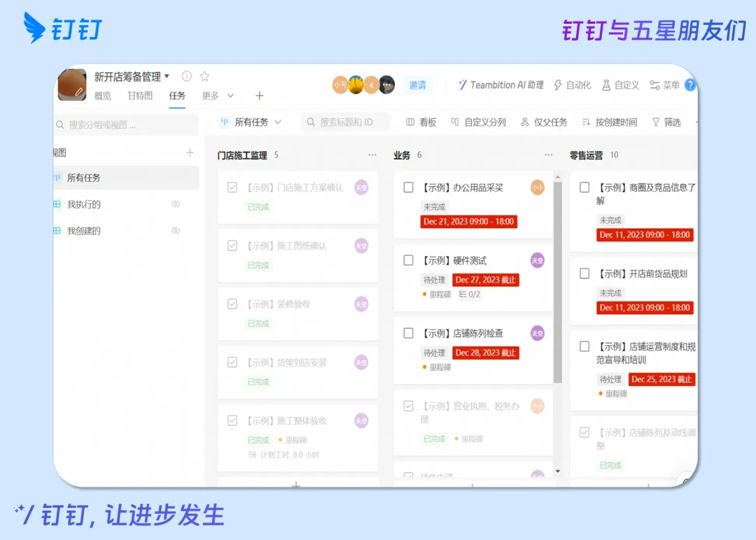Check the 硬件测试 task checkbox
The image size is (756, 540).
(408, 260)
